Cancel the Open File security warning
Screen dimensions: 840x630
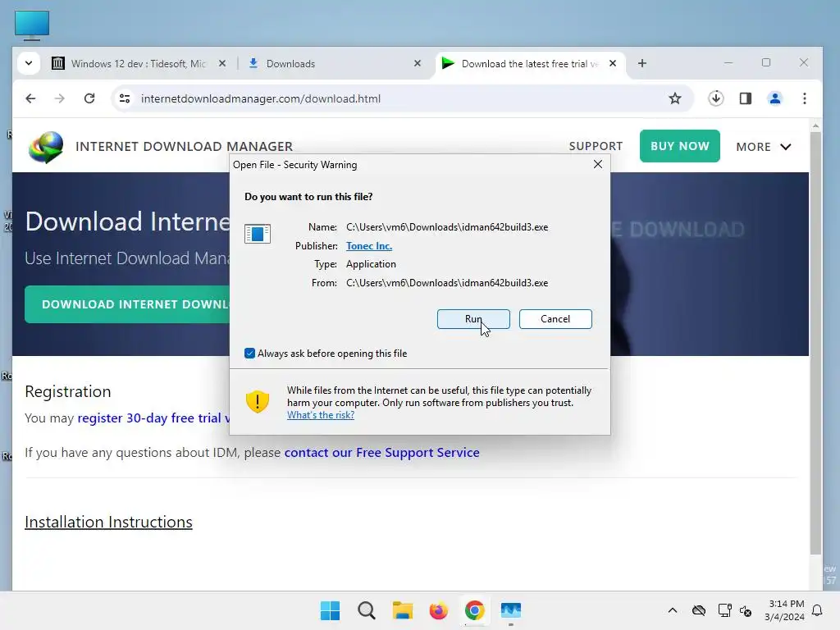click(555, 319)
